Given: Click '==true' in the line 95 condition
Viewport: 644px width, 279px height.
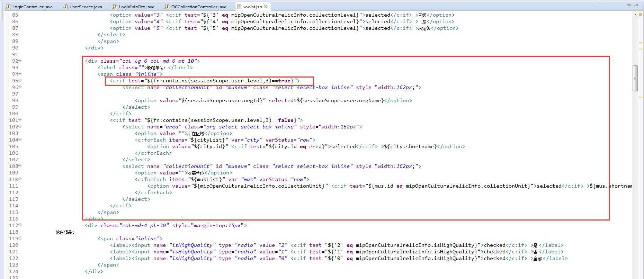Looking at the screenshot, I should (x=281, y=81).
